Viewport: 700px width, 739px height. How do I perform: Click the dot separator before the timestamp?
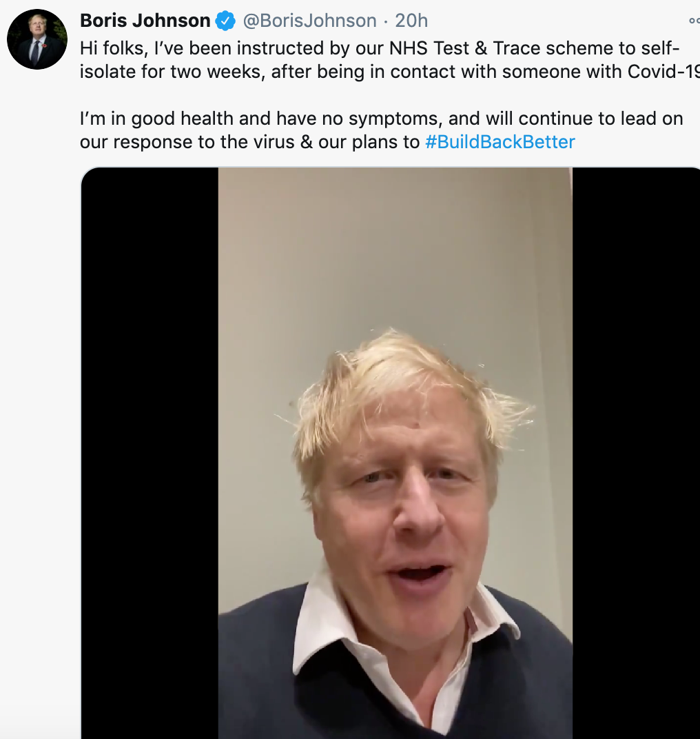coord(386,21)
